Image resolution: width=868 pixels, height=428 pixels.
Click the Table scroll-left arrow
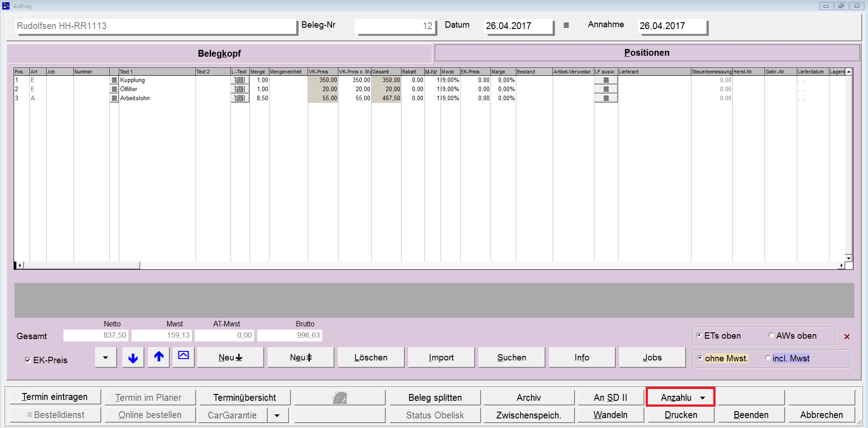20,265
